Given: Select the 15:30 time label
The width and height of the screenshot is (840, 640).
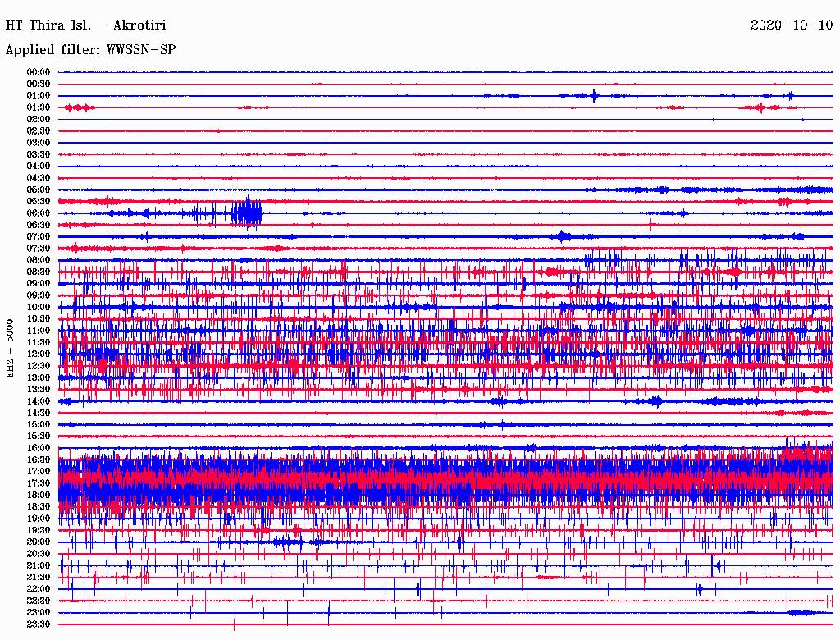Looking at the screenshot, I should tap(38, 437).
